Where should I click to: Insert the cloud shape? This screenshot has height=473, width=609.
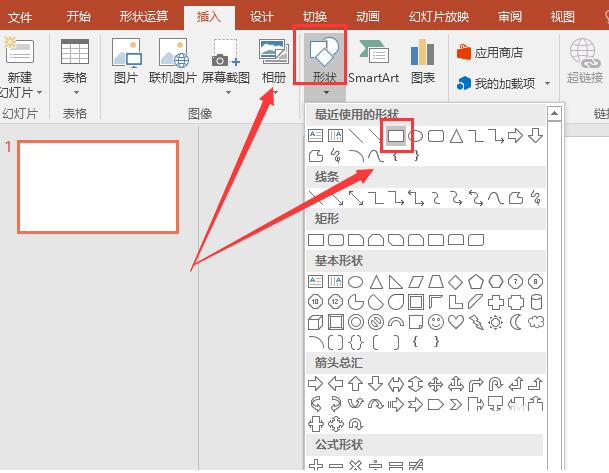pyautogui.click(x=536, y=322)
